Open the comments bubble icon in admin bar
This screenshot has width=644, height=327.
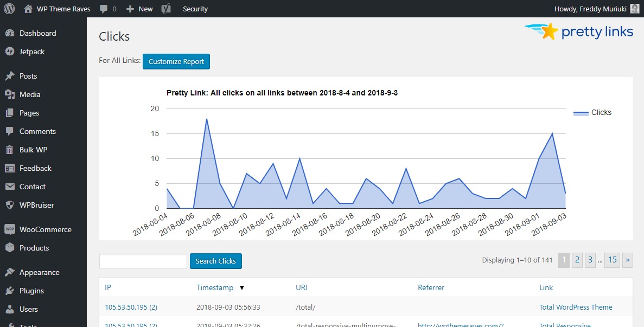tap(104, 9)
